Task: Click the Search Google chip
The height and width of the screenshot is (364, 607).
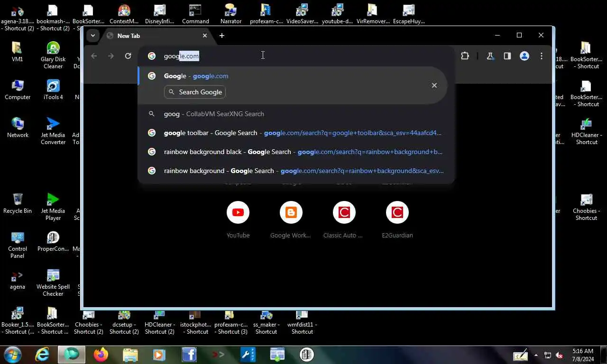Action: coord(195,92)
